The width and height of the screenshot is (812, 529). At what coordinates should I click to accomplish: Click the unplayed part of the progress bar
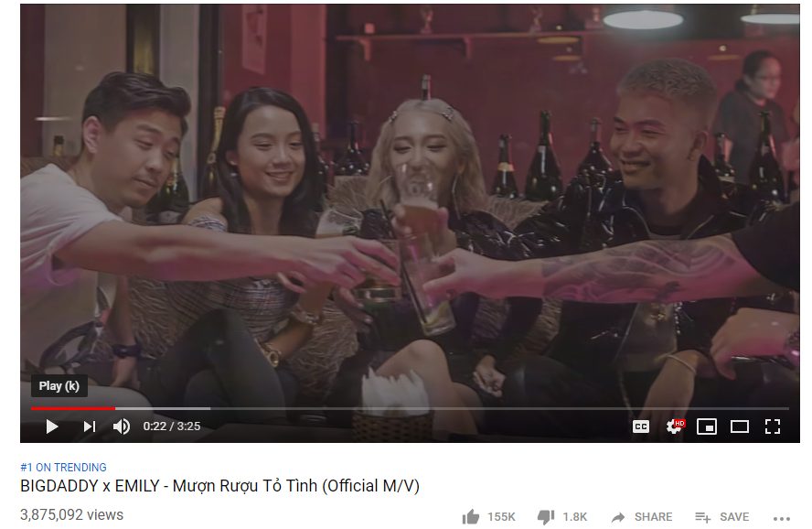coord(500,409)
